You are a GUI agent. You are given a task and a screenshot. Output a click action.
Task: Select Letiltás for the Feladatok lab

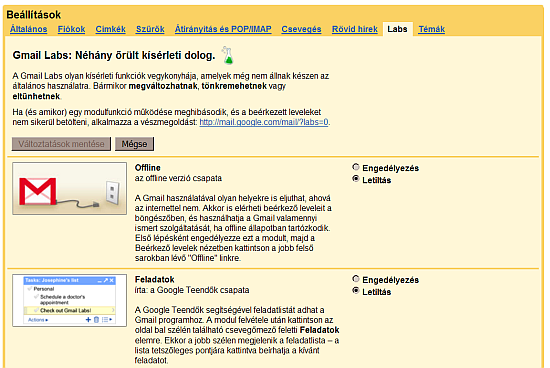click(x=356, y=291)
